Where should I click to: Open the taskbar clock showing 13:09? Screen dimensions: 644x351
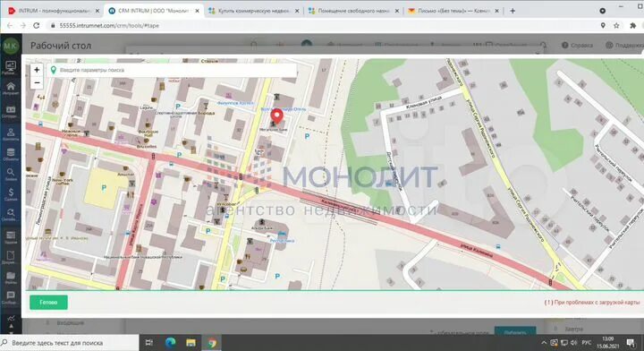point(607,342)
